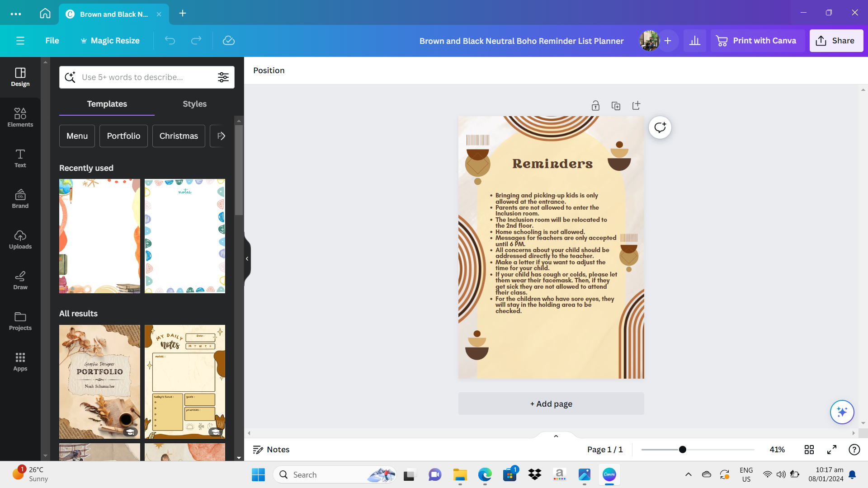Expand the page thumbnails chevron at bottom

556,436
